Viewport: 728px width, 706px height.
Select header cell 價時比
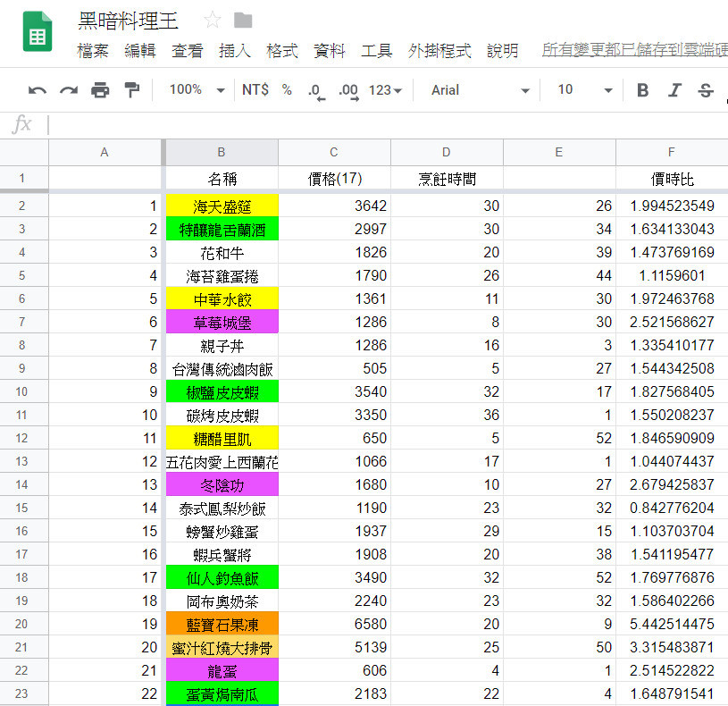click(672, 179)
